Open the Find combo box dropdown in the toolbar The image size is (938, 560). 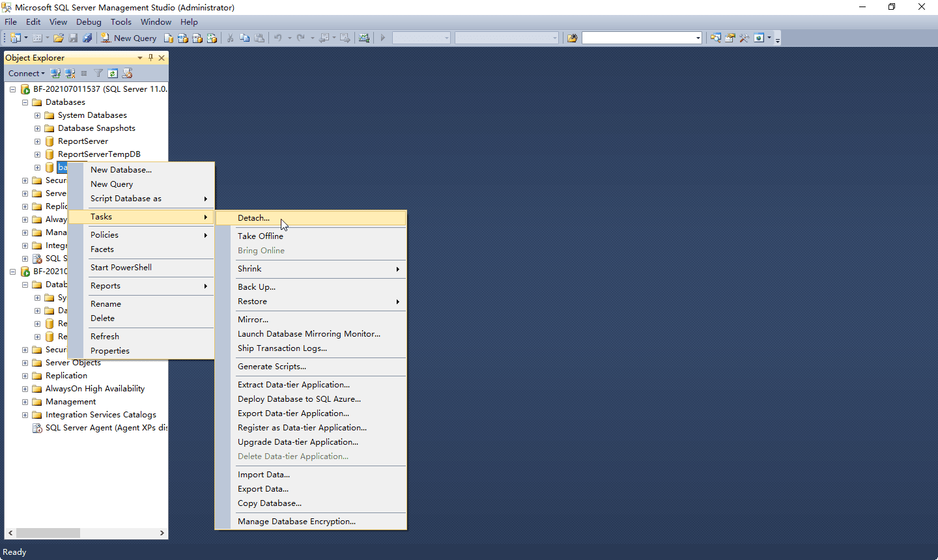coord(698,38)
